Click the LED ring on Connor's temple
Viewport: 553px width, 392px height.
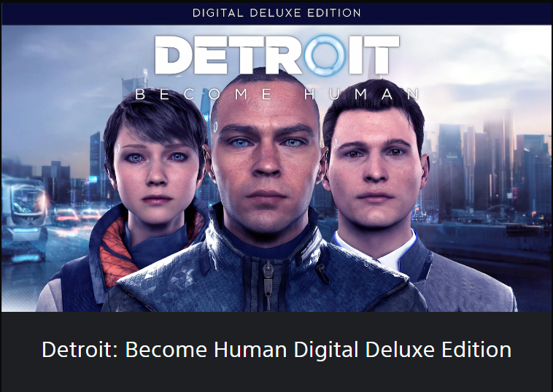(x=335, y=143)
